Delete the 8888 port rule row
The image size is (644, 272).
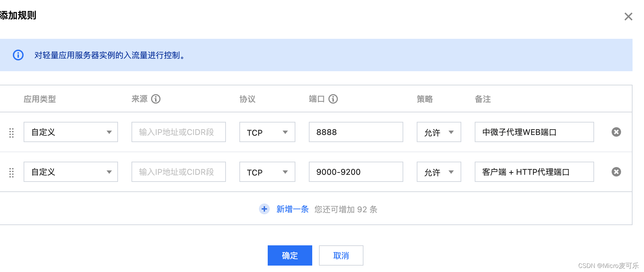(616, 132)
